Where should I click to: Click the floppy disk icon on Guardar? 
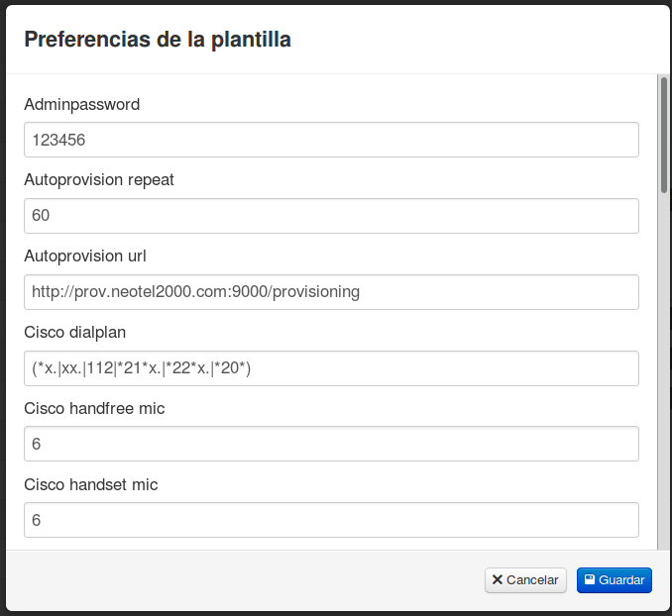(x=589, y=580)
